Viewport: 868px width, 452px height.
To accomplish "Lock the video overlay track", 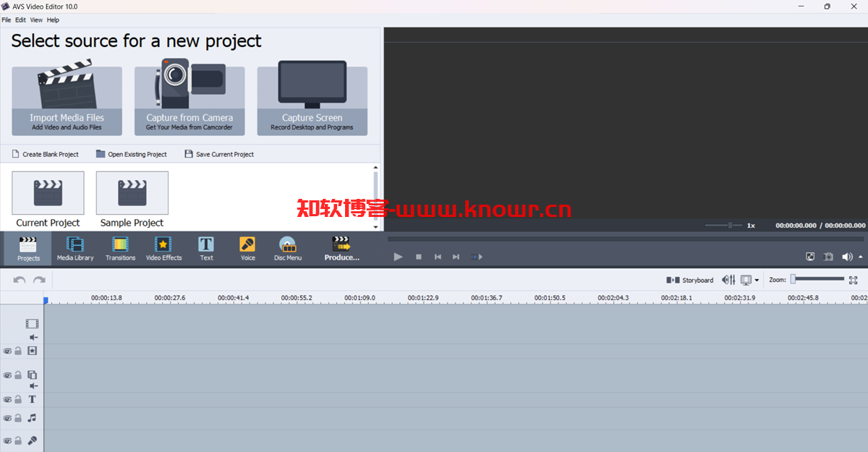I will pyautogui.click(x=18, y=375).
